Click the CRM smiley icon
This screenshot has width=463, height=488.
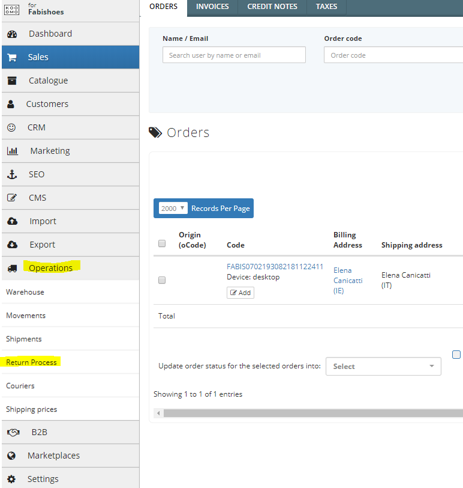pyautogui.click(x=11, y=127)
